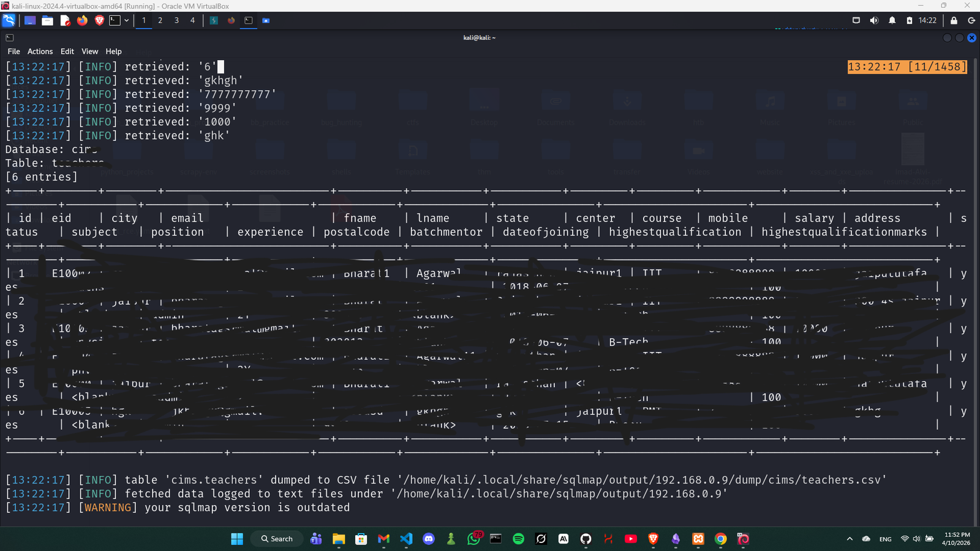Open the Wi-Fi quick settings in Windows tray
980x551 pixels.
coord(905,539)
